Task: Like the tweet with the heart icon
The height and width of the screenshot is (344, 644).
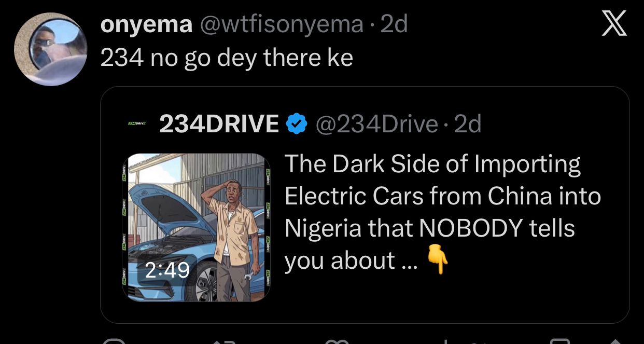Action: click(335, 342)
